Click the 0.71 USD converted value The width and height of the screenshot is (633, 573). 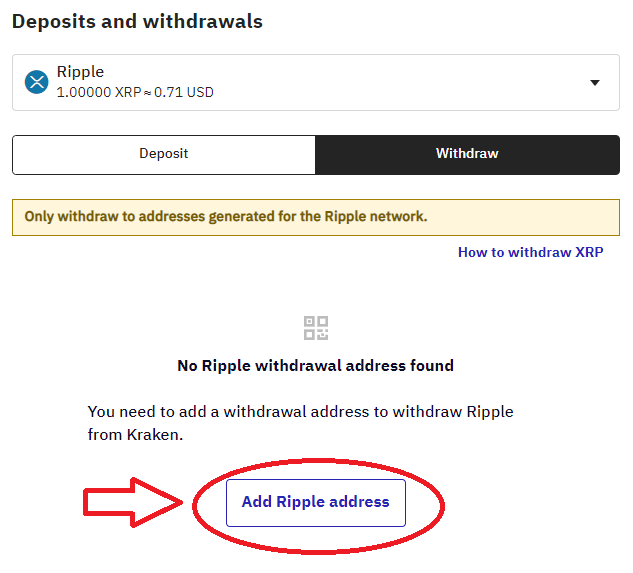(x=184, y=93)
